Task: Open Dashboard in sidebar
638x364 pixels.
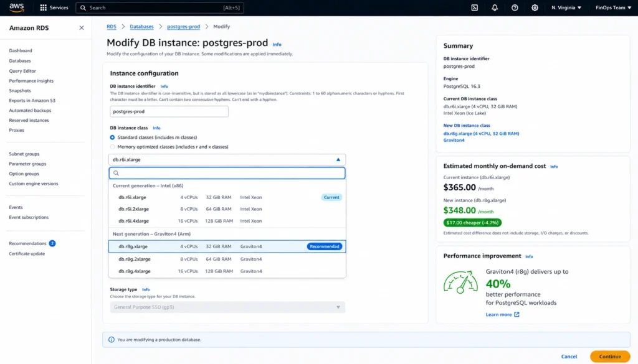Action: pyautogui.click(x=21, y=51)
